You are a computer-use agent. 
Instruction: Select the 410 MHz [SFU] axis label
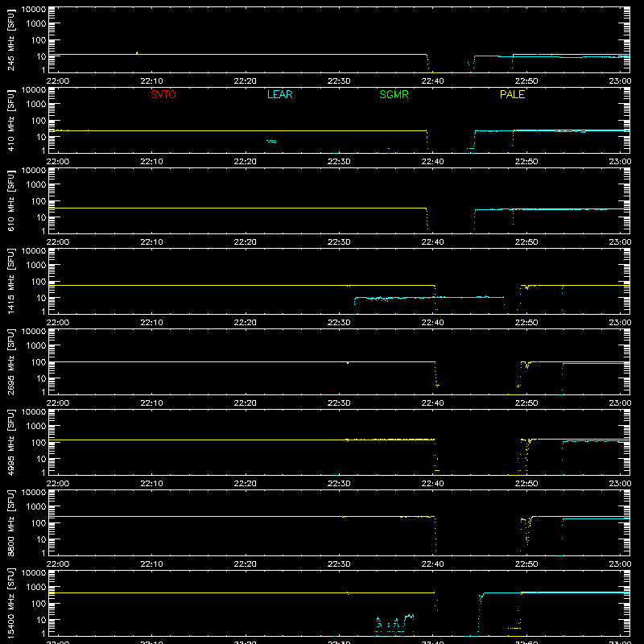[x=11, y=121]
